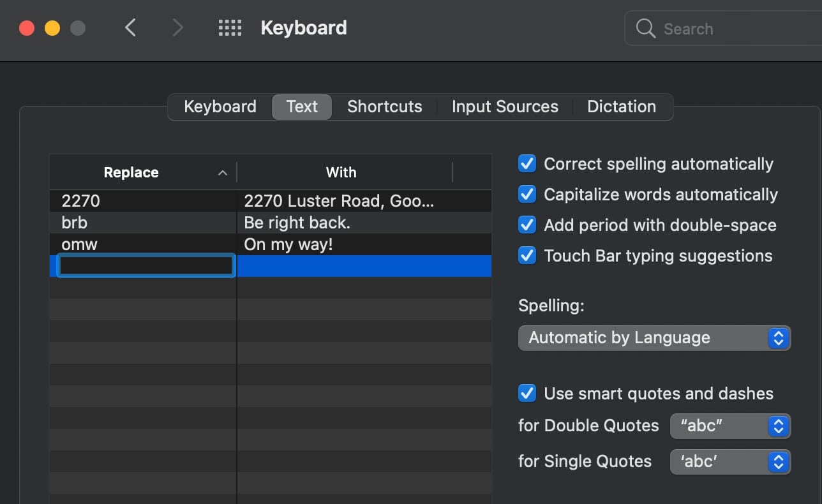Click the yellow minimize window button
This screenshot has width=822, height=504.
(52, 28)
